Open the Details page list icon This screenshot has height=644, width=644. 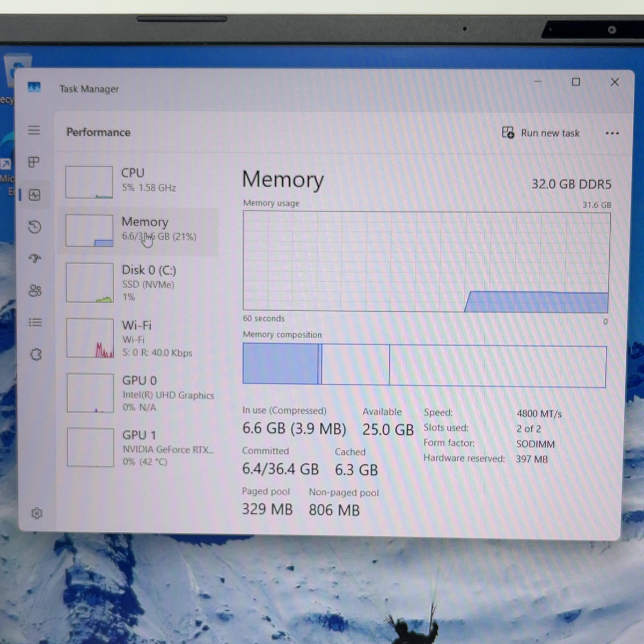coord(35,323)
